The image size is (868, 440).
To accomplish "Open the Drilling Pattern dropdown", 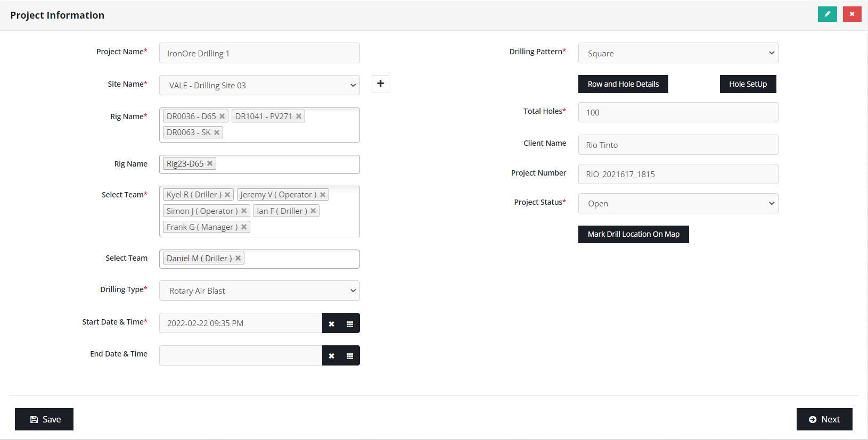I will point(678,53).
